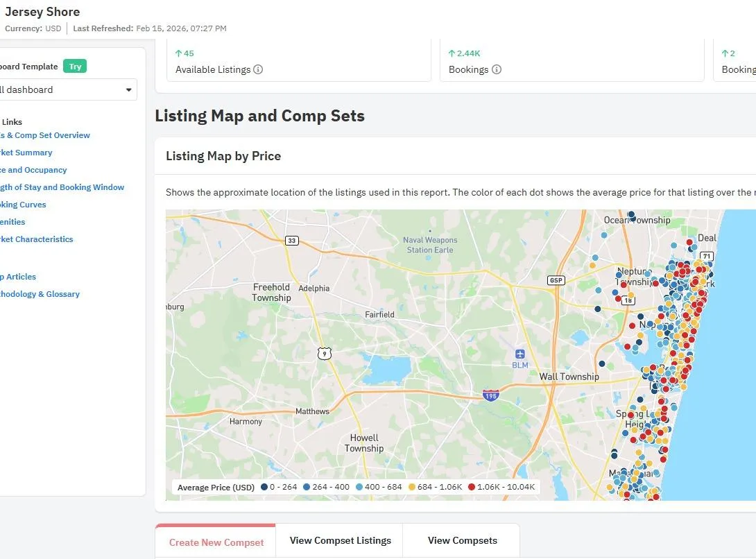Open the dashboard template dropdown
Viewport: 756px width, 559px height.
(68, 89)
